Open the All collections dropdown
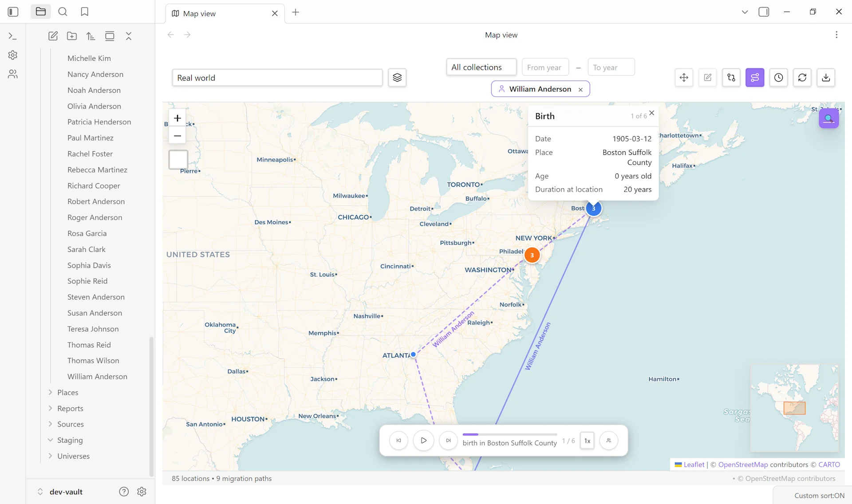Viewport: 852px width, 504px height. [x=481, y=67]
